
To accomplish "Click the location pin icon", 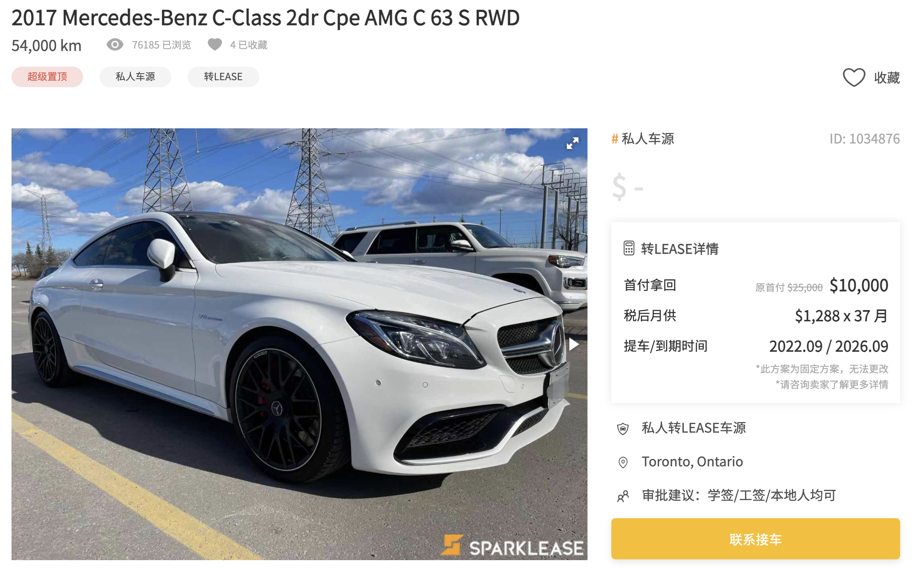I will click(x=623, y=462).
